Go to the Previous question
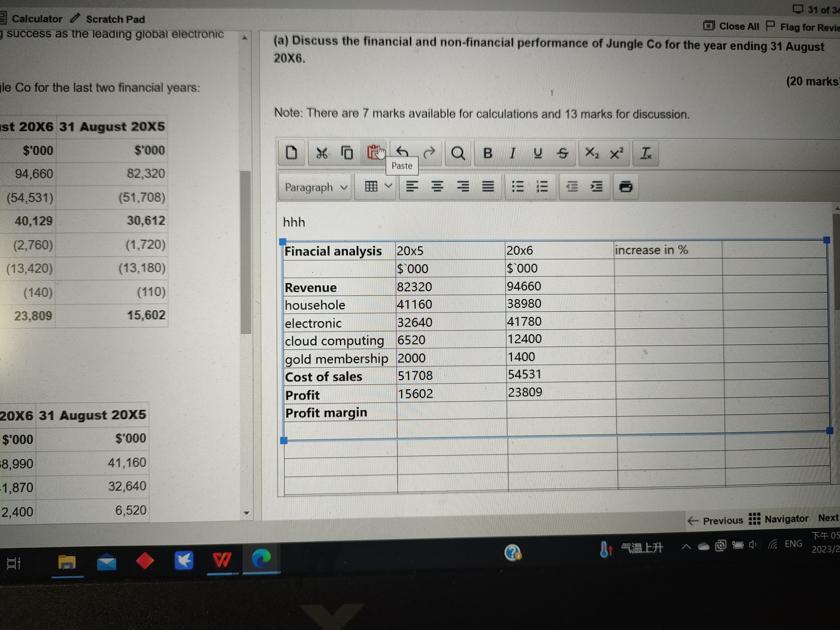 tap(715, 520)
